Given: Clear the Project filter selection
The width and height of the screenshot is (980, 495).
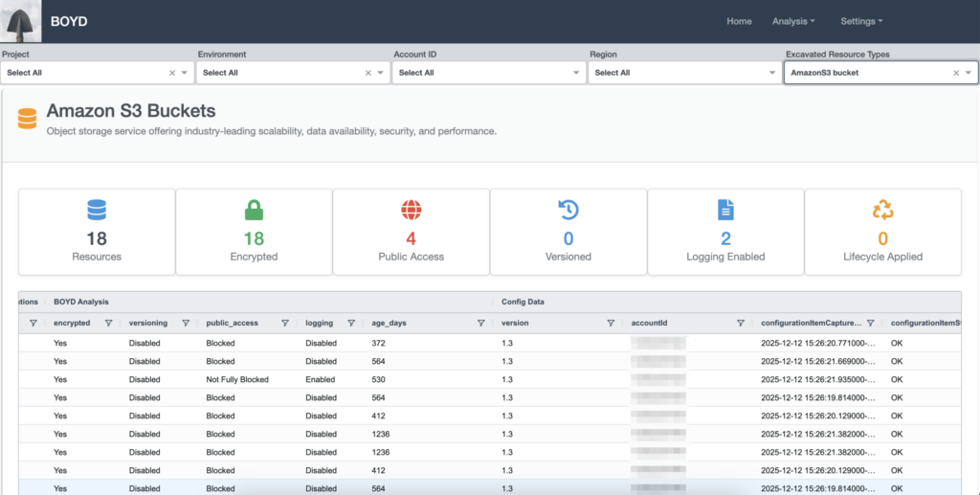Looking at the screenshot, I should point(172,73).
